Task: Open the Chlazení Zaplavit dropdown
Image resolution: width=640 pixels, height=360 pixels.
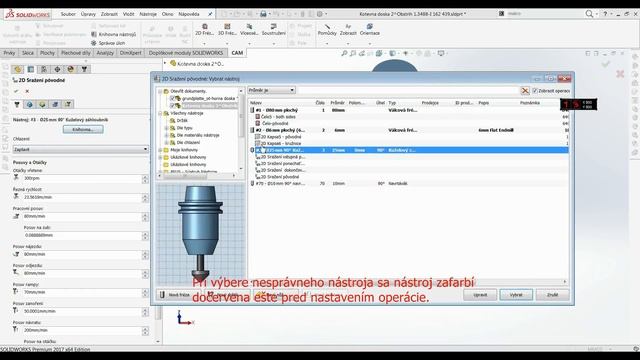Action: [x=80, y=149]
